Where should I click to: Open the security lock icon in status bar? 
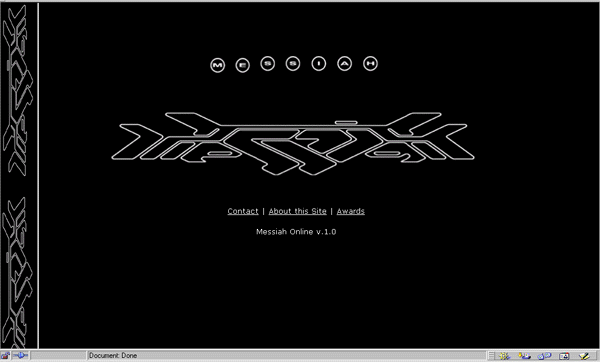click(x=5, y=355)
